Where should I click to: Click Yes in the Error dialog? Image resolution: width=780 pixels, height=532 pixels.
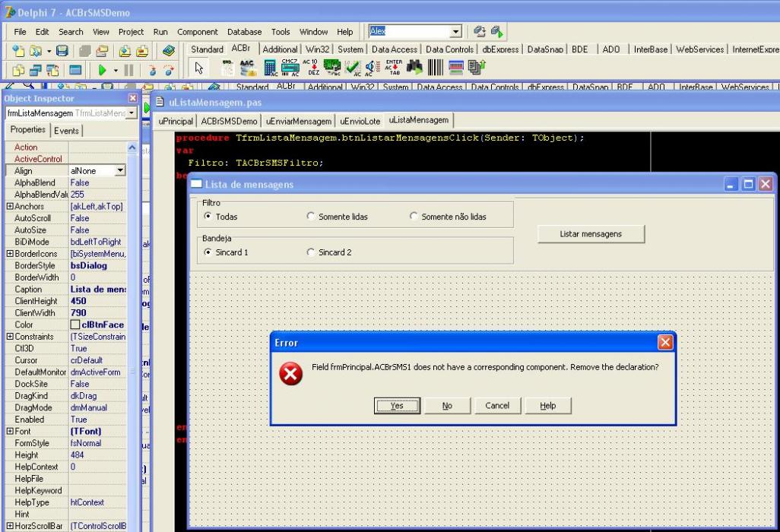pyautogui.click(x=397, y=406)
